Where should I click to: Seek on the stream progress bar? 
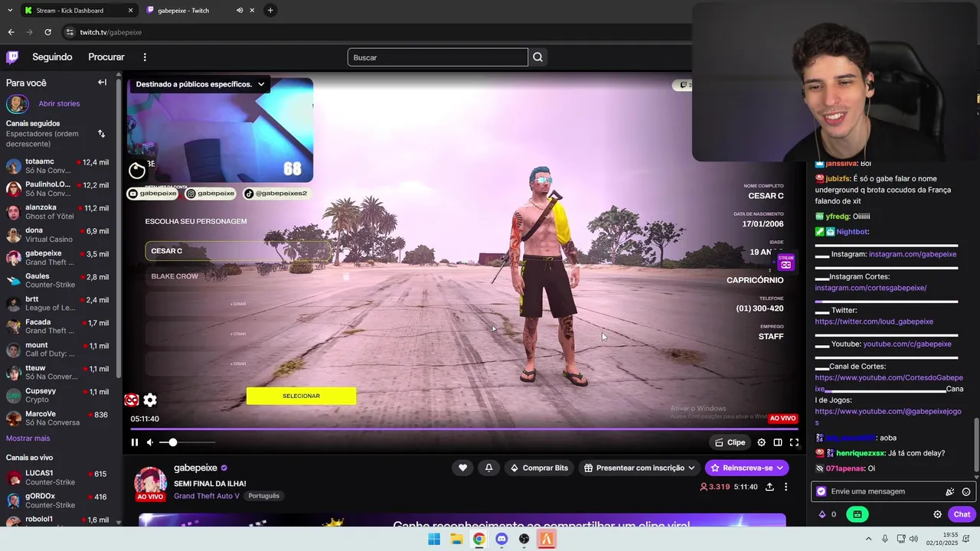[x=464, y=429]
